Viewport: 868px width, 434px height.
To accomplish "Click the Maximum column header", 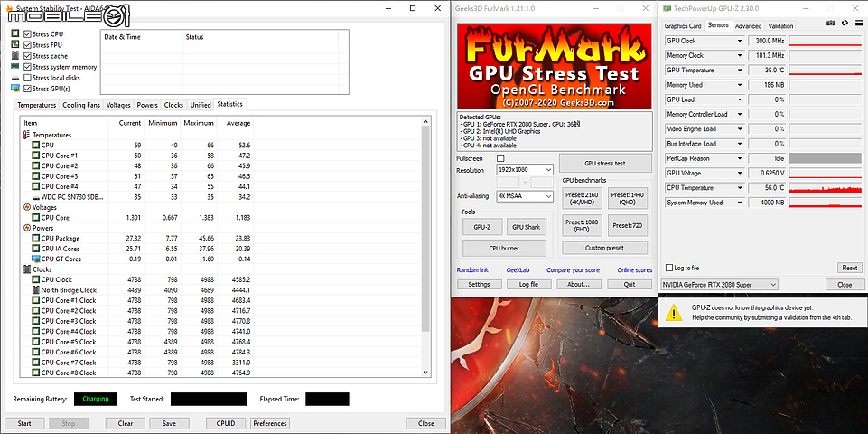I will [x=199, y=123].
